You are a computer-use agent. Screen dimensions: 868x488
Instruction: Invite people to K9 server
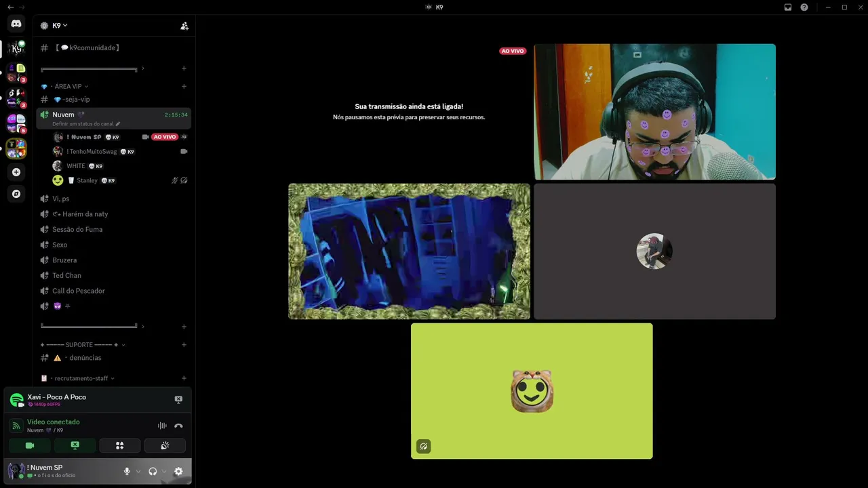[x=184, y=26]
